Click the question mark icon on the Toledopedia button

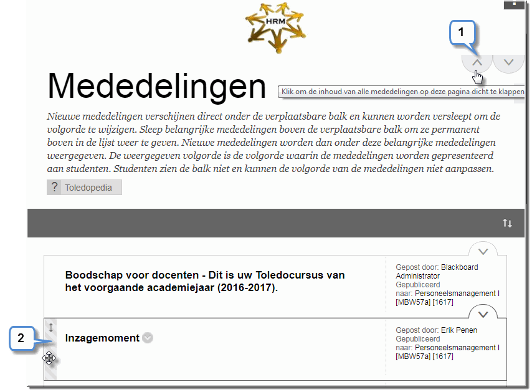(x=54, y=188)
